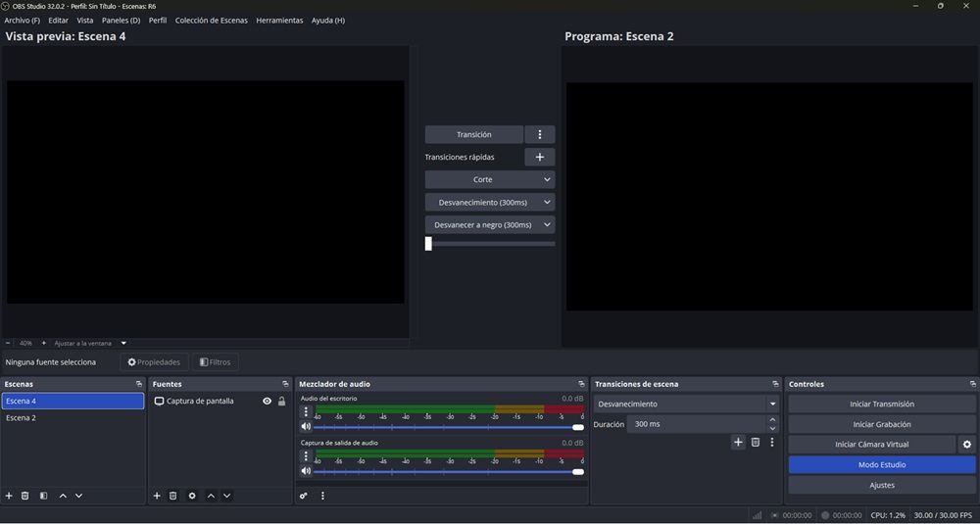Open the Herramientas menu
Image resolution: width=980 pixels, height=524 pixels.
279,20
